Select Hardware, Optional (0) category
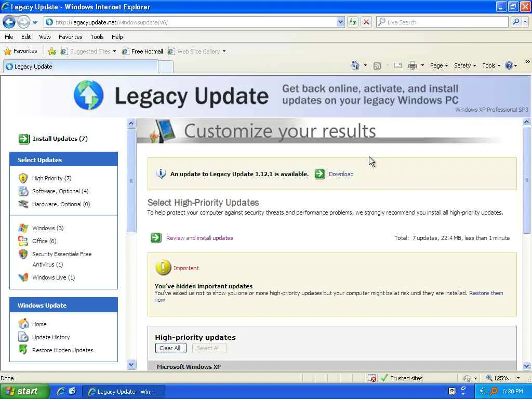532x399 pixels. [x=61, y=204]
